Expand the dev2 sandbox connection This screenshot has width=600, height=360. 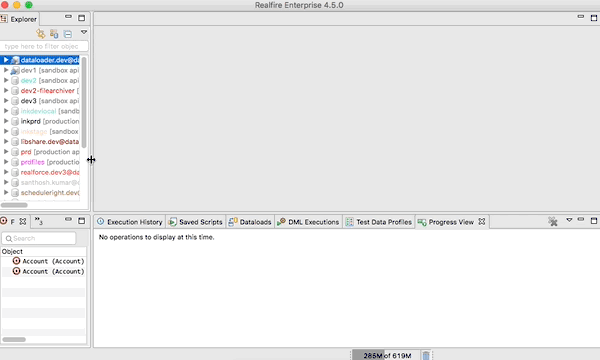tap(6, 80)
